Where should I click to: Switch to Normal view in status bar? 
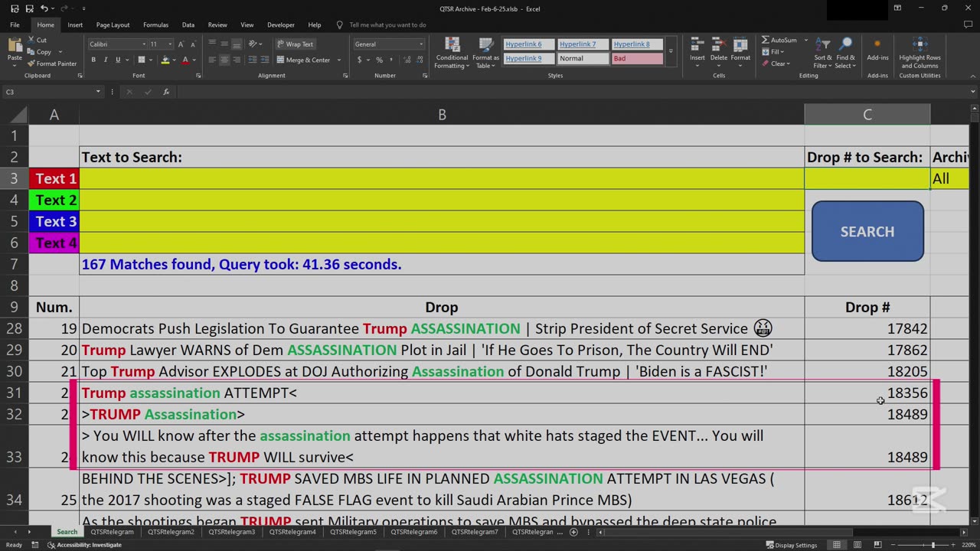click(837, 545)
